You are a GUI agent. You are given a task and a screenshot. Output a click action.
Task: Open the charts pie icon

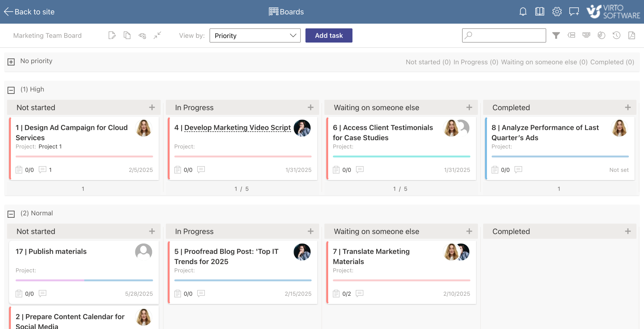(x=601, y=35)
